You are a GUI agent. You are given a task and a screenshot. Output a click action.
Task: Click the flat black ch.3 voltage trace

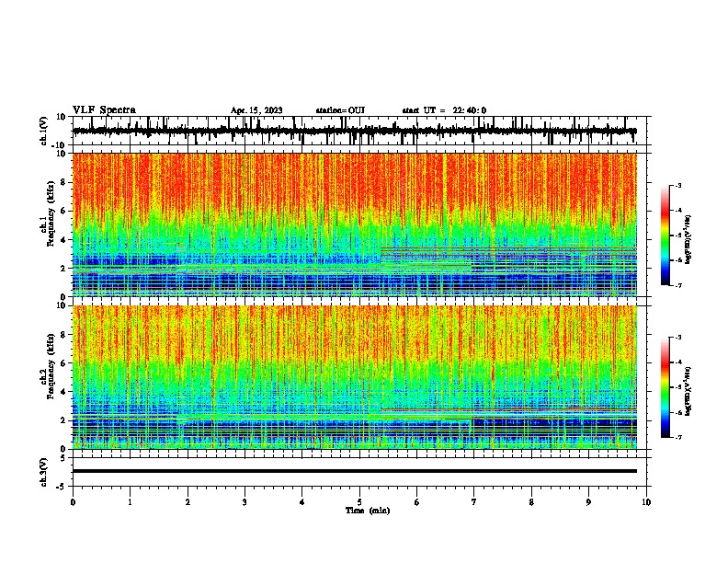pyautogui.click(x=354, y=471)
